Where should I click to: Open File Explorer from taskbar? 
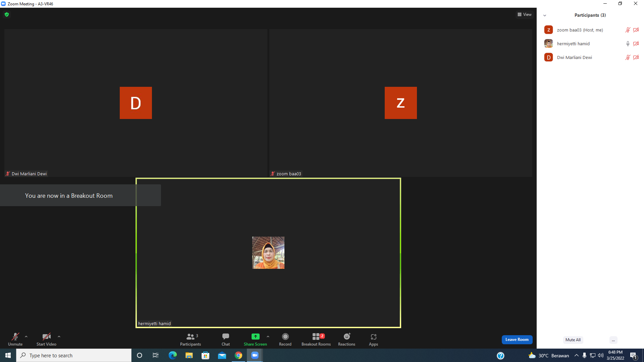[189, 355]
